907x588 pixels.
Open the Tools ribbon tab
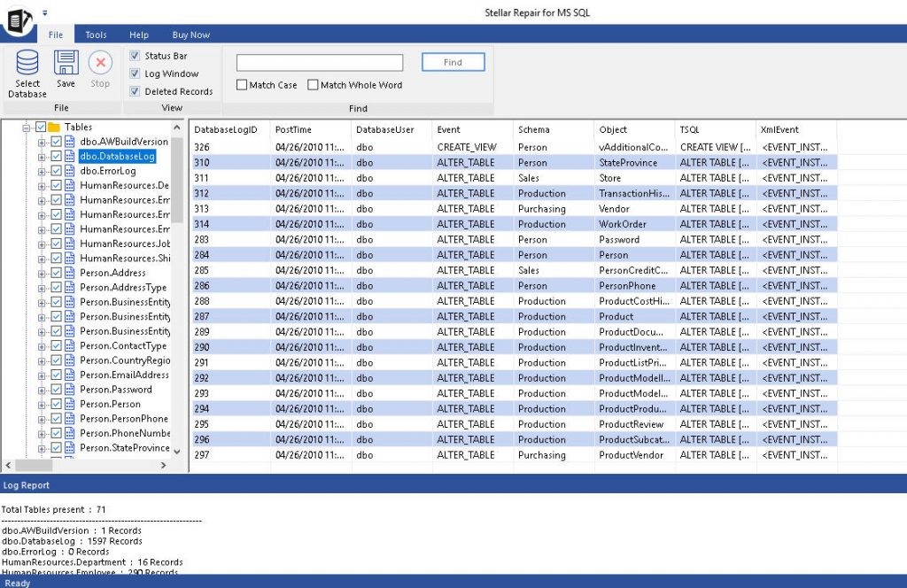click(96, 35)
